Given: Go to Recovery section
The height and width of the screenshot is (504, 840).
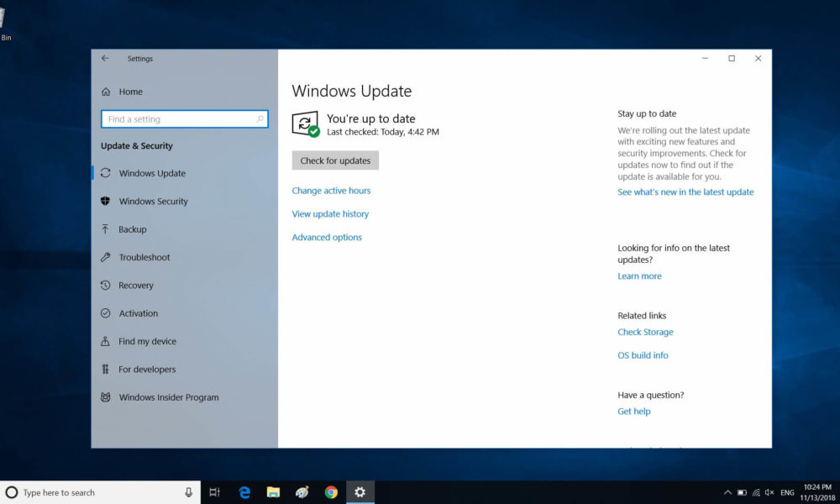Looking at the screenshot, I should click(184, 285).
